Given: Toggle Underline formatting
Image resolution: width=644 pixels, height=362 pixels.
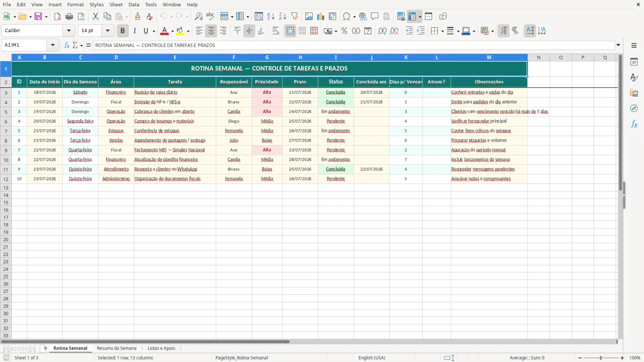Looking at the screenshot, I should click(x=145, y=31).
